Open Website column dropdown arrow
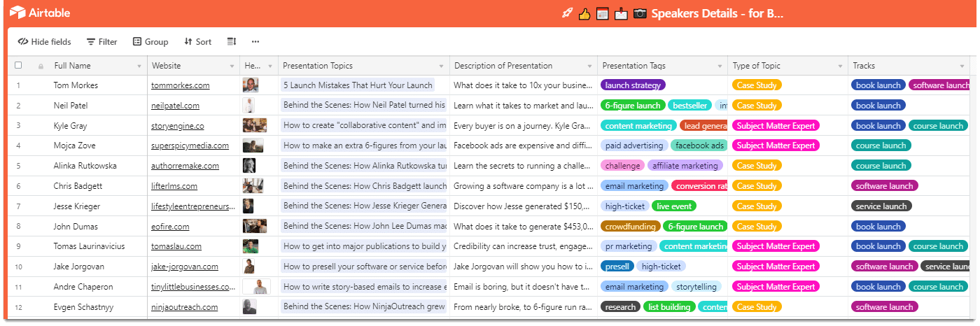Viewport: 980px width, 326px height. [x=232, y=66]
